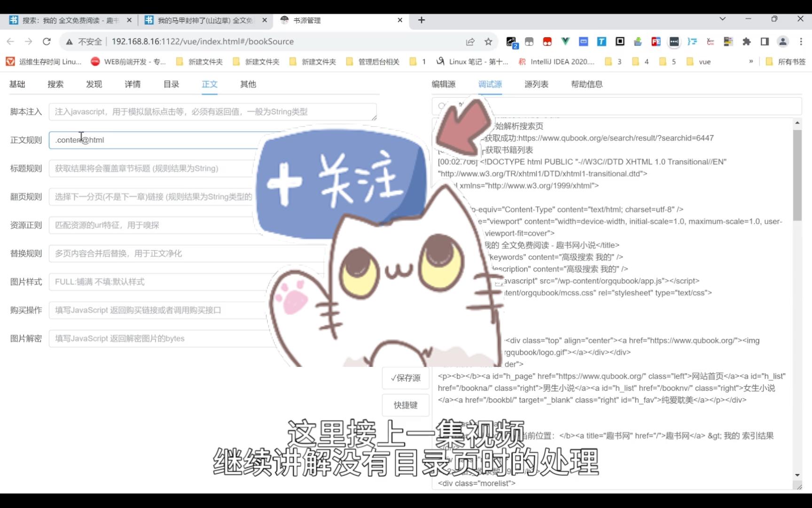Open the Chrome profile avatar

pos(783,41)
